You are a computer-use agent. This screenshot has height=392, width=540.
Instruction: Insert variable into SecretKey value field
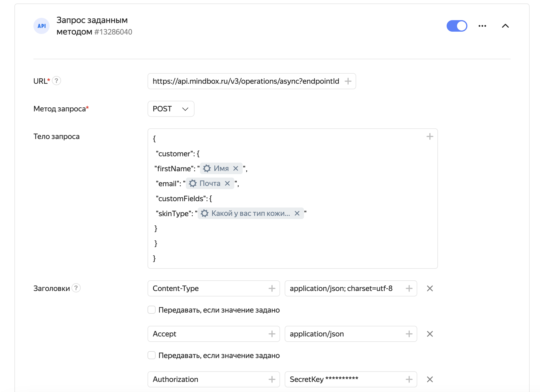click(409, 379)
